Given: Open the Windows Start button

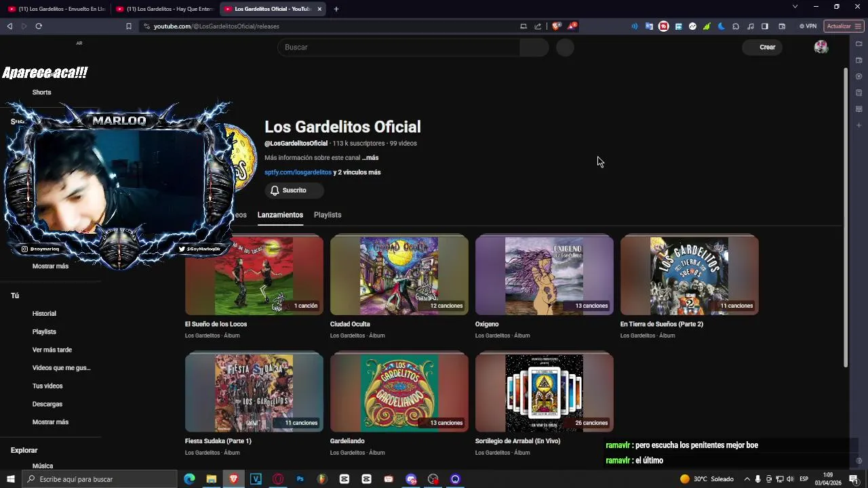Looking at the screenshot, I should pos(11,479).
